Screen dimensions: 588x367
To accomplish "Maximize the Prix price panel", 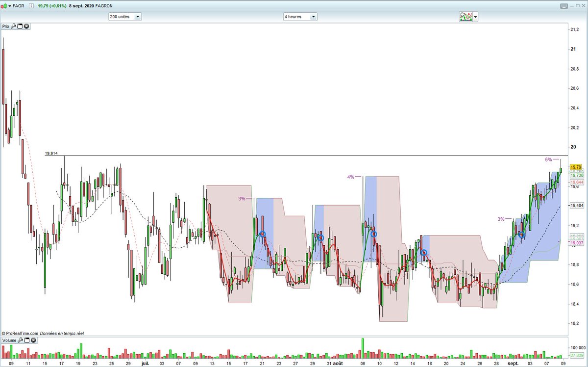I will (20, 26).
